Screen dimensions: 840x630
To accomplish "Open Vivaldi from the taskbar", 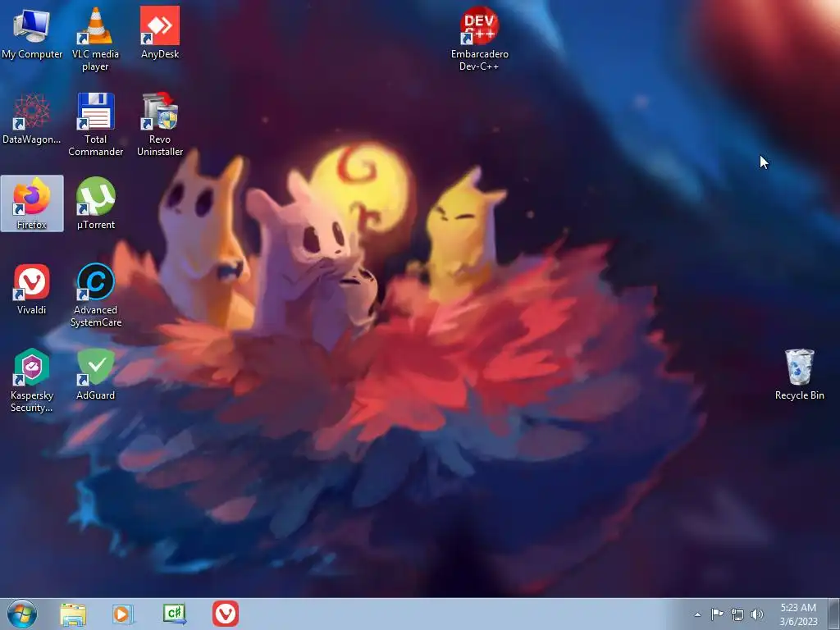I will coord(226,614).
